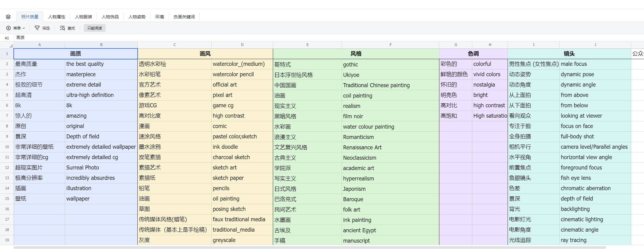The width and height of the screenshot is (644, 249).
Task: Select row 10 header
Action: tap(7, 147)
